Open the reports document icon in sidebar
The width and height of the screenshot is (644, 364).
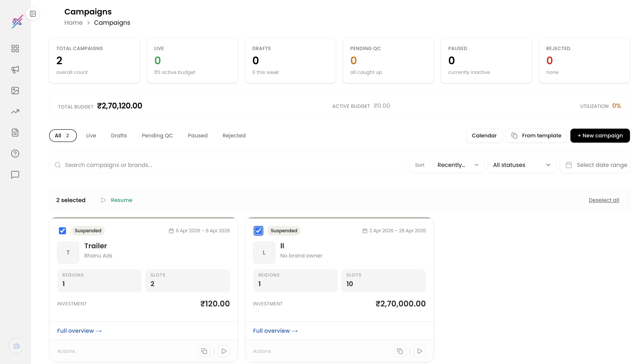(x=15, y=133)
